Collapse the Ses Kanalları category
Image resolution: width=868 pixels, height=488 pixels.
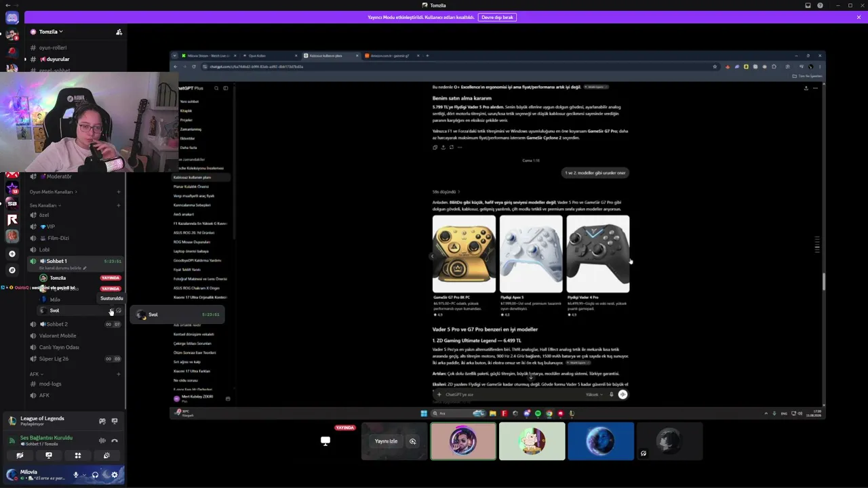click(45, 205)
